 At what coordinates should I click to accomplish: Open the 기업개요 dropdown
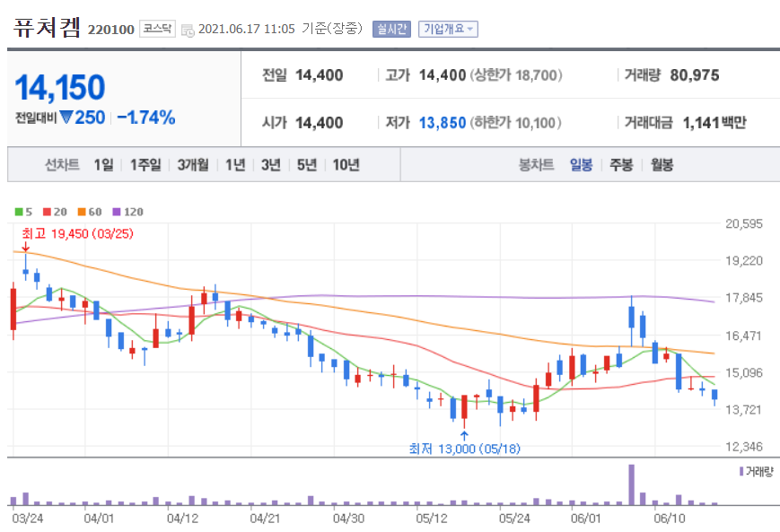click(x=448, y=29)
